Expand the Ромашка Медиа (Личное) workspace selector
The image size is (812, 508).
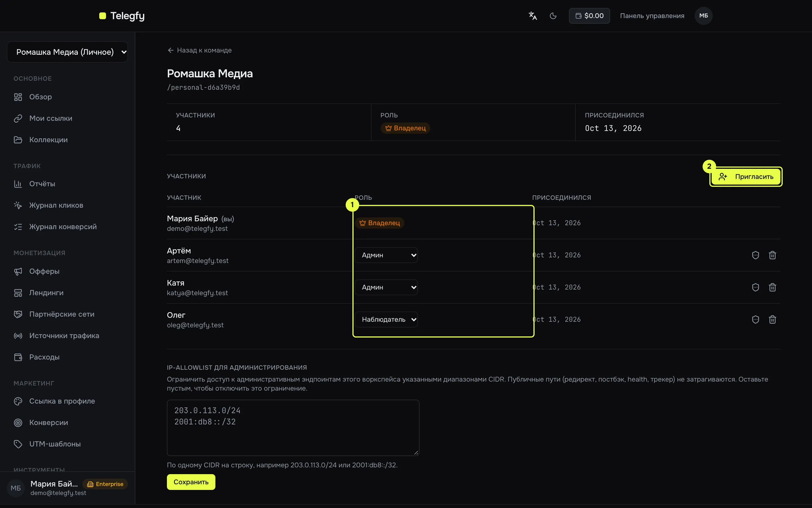[x=67, y=52]
